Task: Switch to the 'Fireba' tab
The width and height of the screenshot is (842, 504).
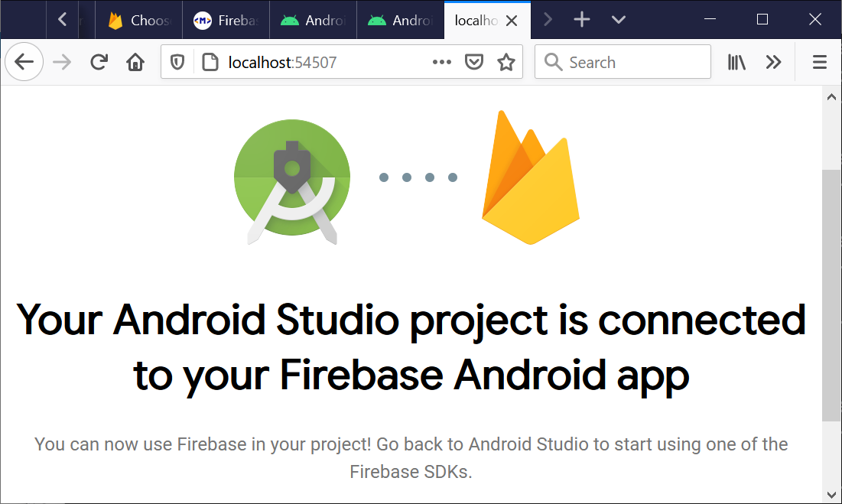Action: 226,21
